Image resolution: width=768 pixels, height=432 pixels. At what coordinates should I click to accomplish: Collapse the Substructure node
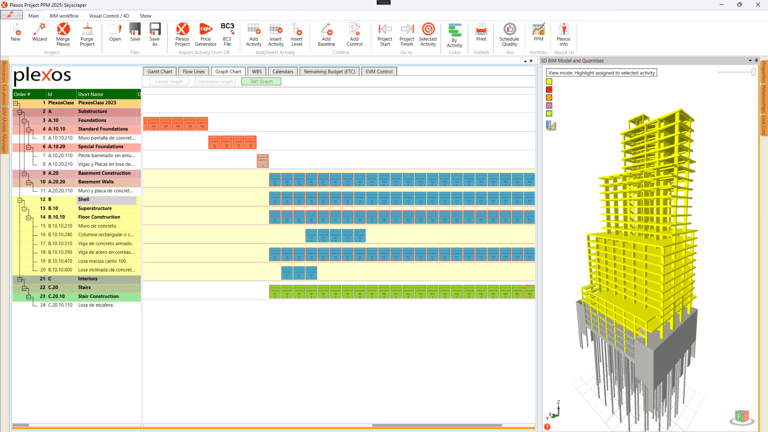[21, 112]
